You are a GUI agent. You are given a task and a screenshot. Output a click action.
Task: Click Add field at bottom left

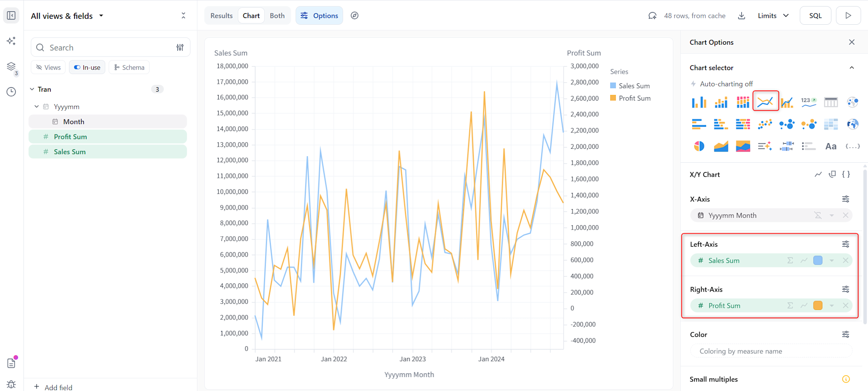coord(53,387)
